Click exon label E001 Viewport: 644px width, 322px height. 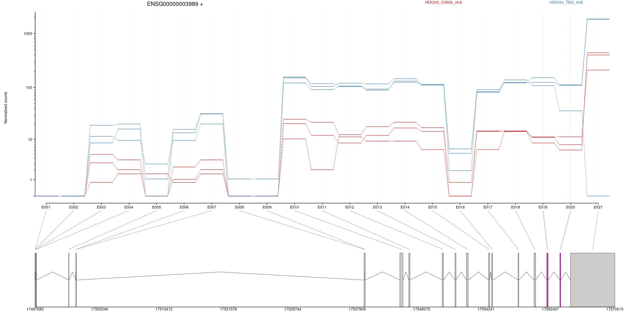tap(46, 207)
